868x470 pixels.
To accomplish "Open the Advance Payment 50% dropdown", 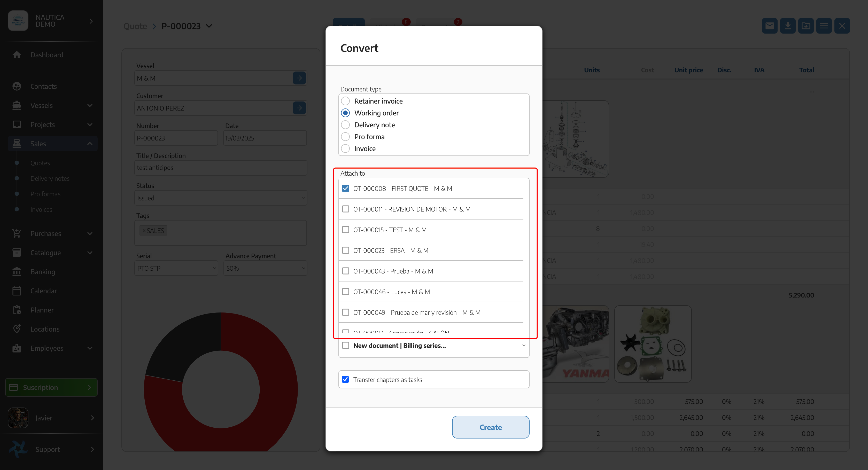I will click(265, 268).
